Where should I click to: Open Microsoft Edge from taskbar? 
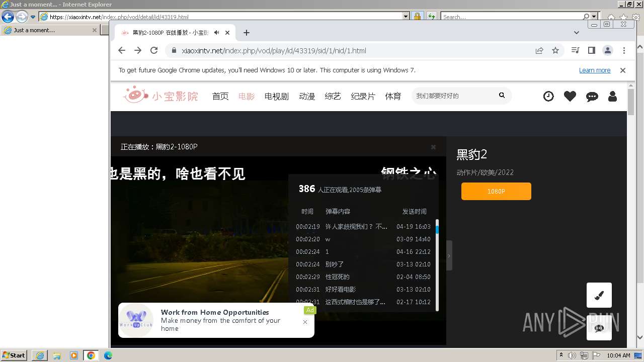coord(108,355)
